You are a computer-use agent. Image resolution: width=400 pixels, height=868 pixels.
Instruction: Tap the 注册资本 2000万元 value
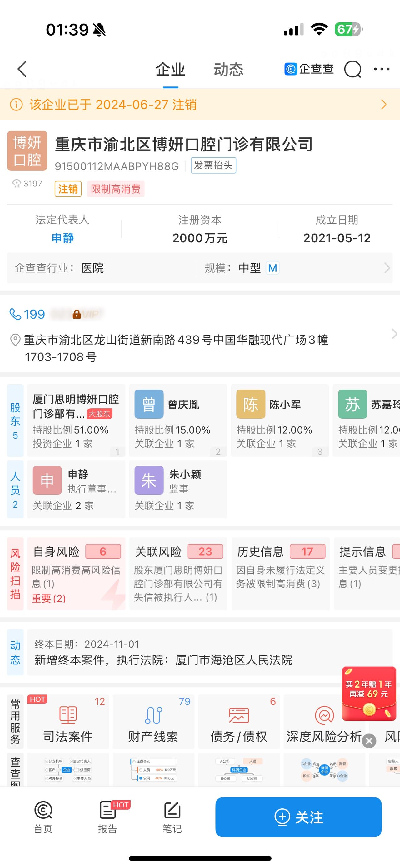[200, 238]
